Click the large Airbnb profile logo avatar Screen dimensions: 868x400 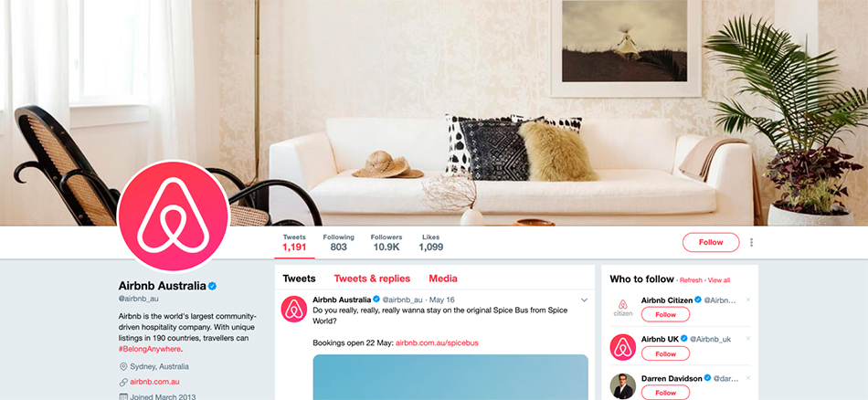point(174,216)
